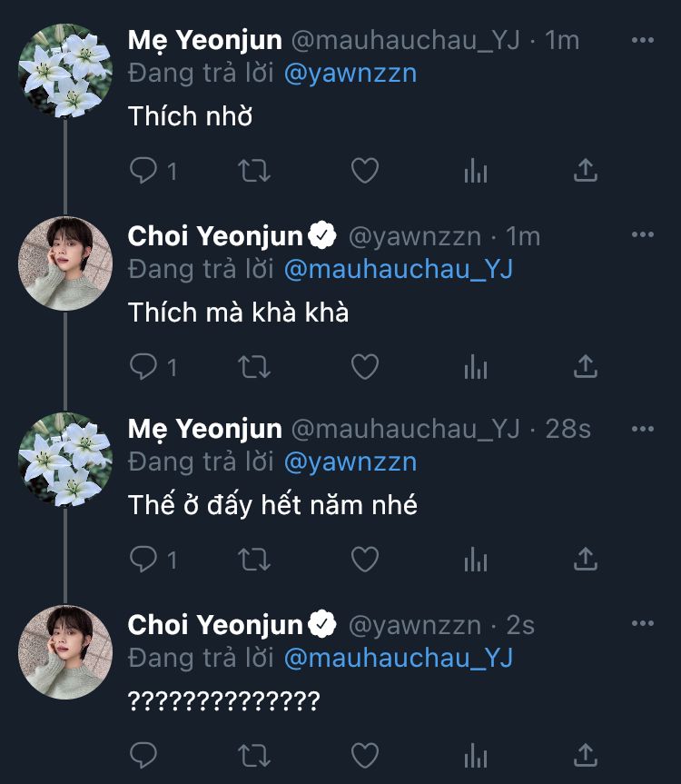The height and width of the screenshot is (784, 681).
Task: Retweet the "Thích mà khà khà" tweet
Action: pos(252,366)
